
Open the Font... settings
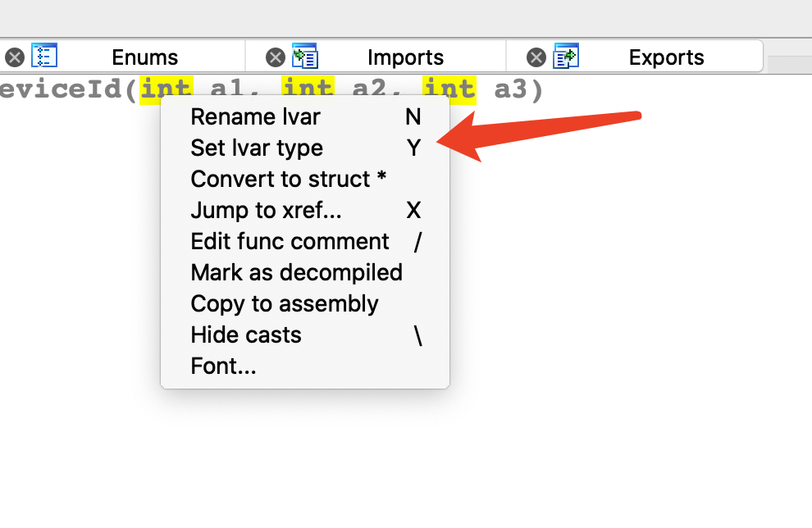tap(223, 366)
